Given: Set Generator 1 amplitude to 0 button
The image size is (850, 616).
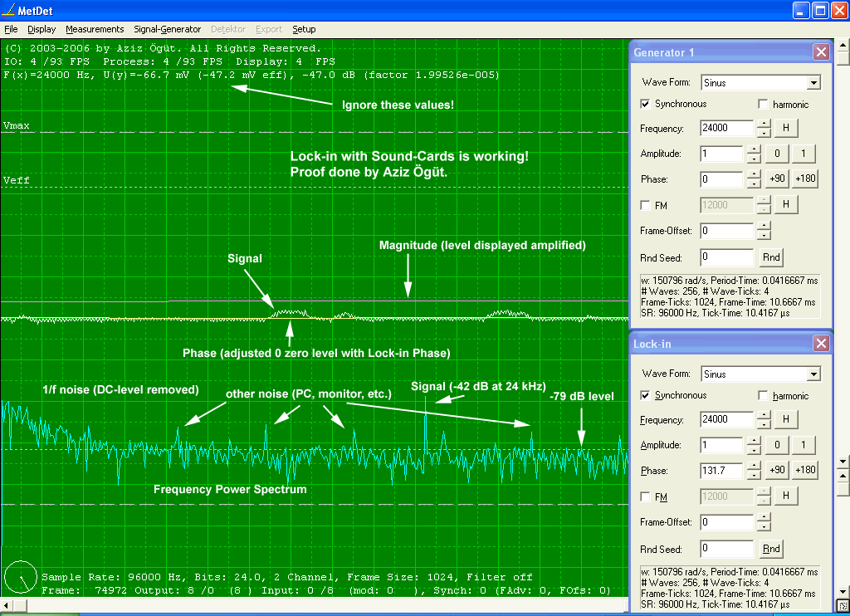Looking at the screenshot, I should (x=777, y=154).
